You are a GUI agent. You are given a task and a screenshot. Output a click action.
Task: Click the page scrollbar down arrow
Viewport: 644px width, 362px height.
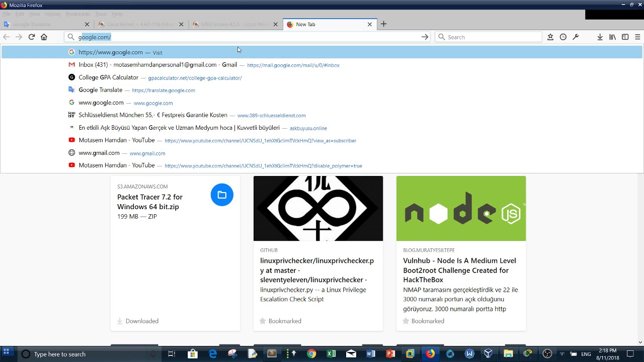click(x=640, y=342)
